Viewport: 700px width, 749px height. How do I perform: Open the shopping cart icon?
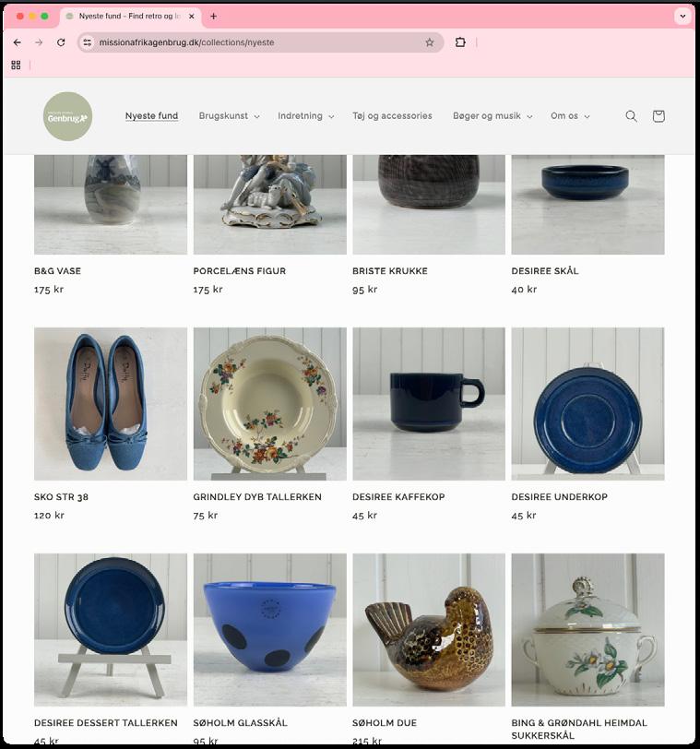[x=658, y=116]
